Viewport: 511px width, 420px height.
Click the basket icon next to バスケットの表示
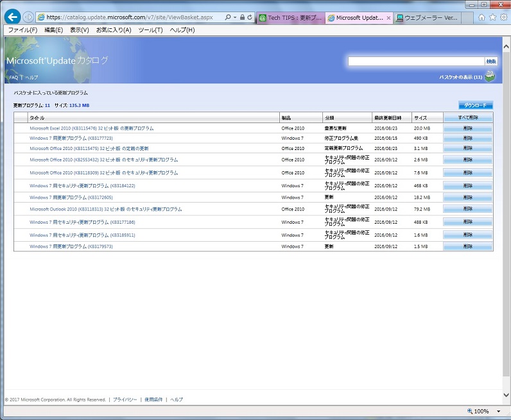tap(490, 76)
